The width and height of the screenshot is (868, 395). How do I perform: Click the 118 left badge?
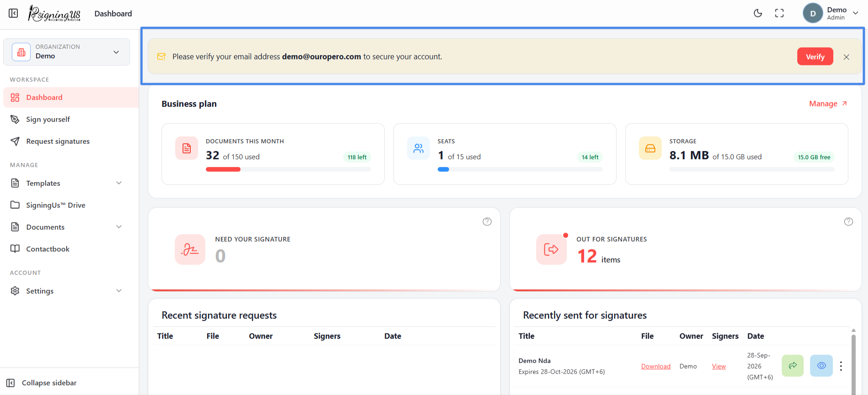[357, 157]
